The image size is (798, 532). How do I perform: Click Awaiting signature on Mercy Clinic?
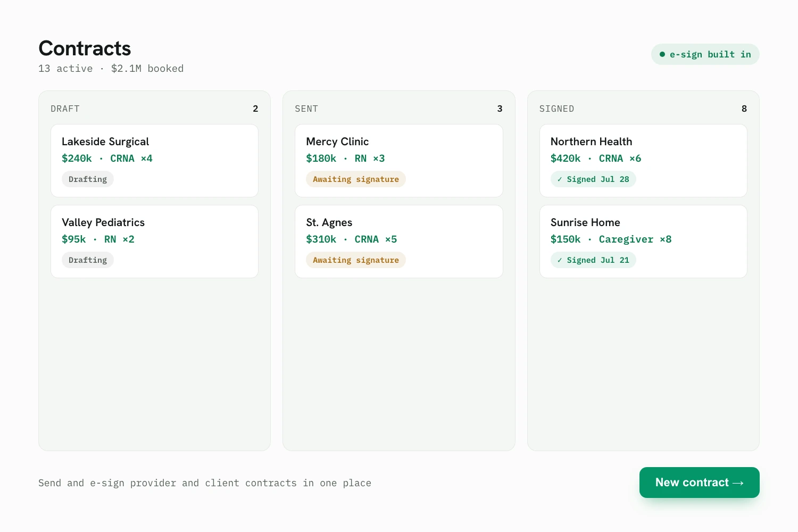click(356, 179)
